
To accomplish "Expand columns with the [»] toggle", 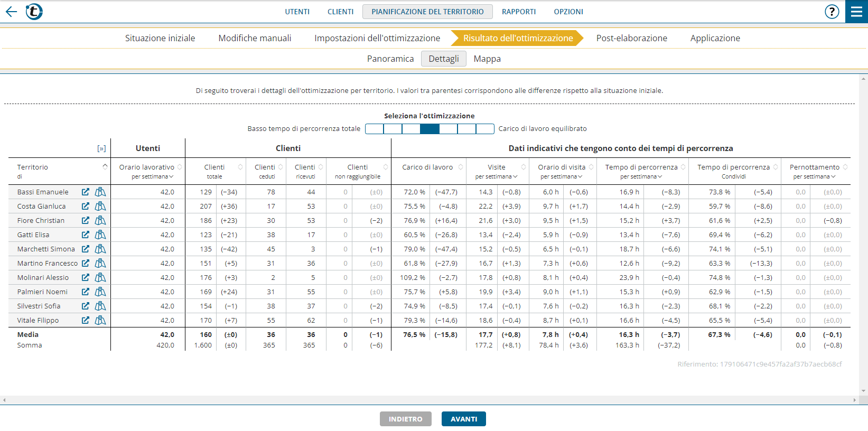I will pos(101,148).
